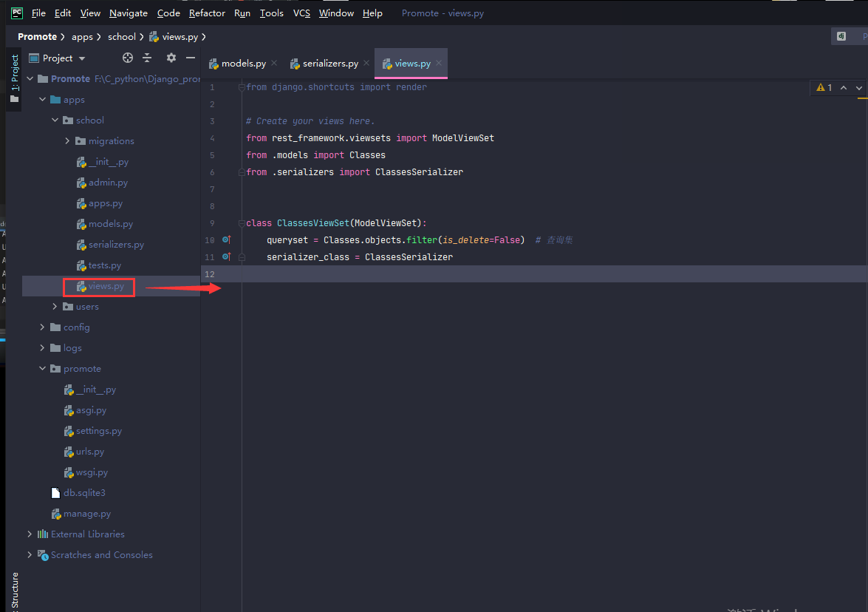
Task: Collapse the school folder
Action: pos(55,120)
